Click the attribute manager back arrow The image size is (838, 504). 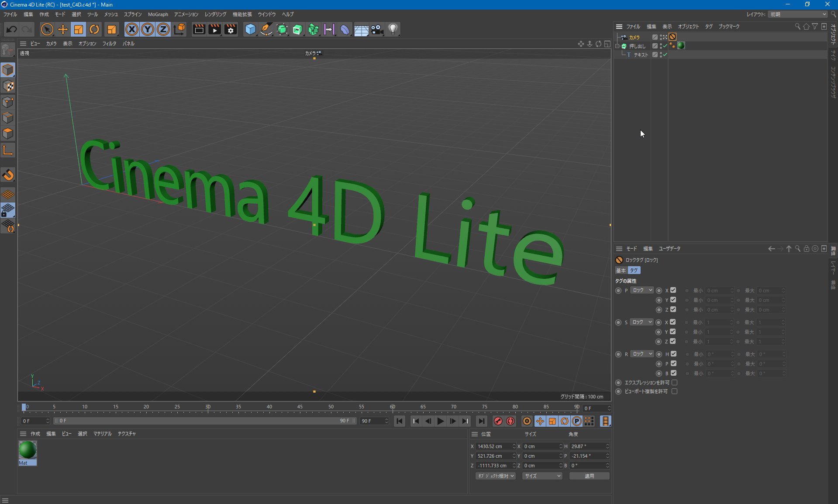pyautogui.click(x=772, y=249)
